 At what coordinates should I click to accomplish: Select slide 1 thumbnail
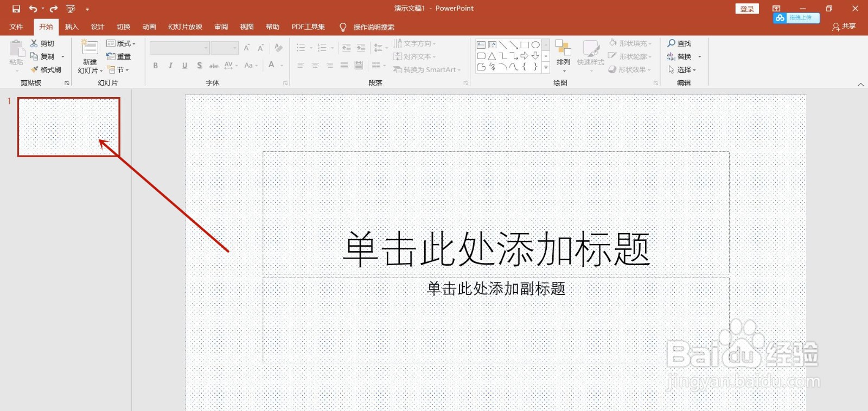pyautogui.click(x=69, y=127)
